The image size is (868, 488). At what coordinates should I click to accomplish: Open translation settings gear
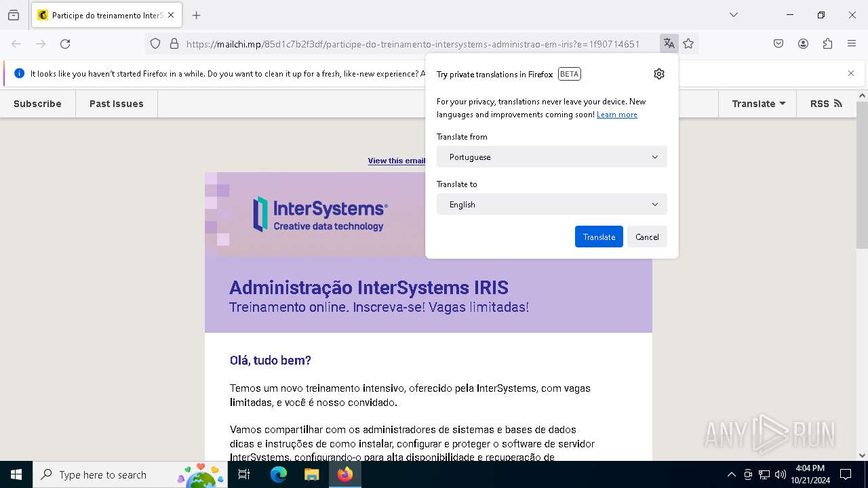[x=659, y=74]
